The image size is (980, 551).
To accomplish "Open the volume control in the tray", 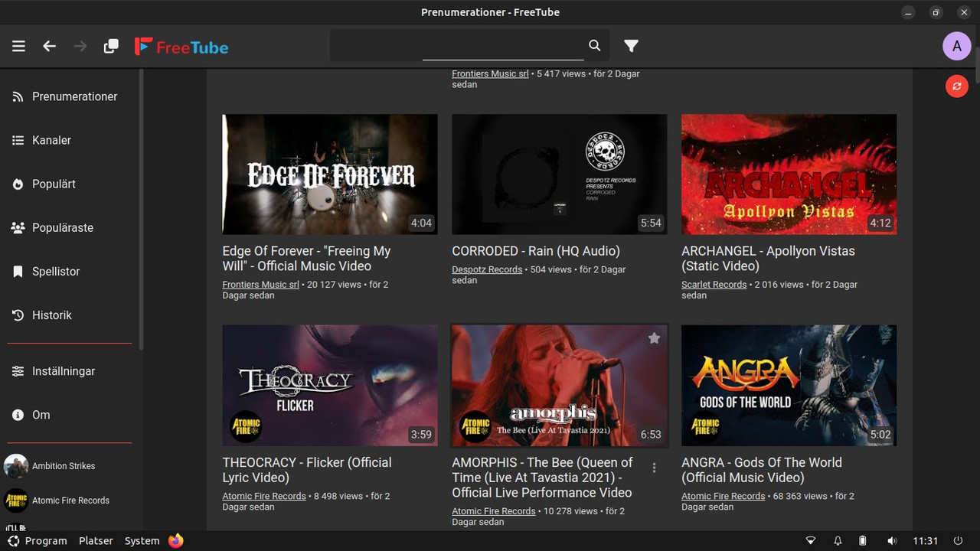I will [x=892, y=541].
